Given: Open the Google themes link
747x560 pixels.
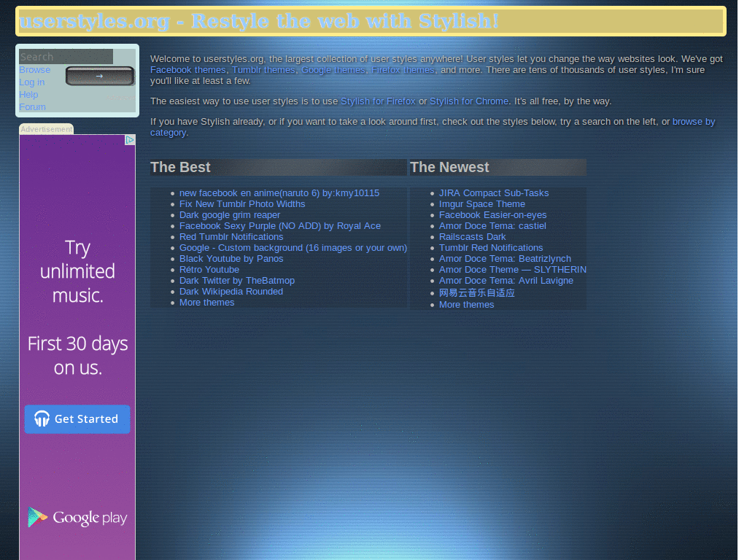Looking at the screenshot, I should [333, 70].
